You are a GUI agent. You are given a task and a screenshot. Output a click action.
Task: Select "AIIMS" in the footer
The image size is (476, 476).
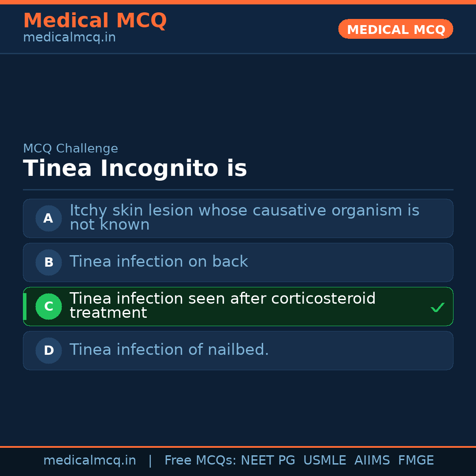click(x=372, y=461)
